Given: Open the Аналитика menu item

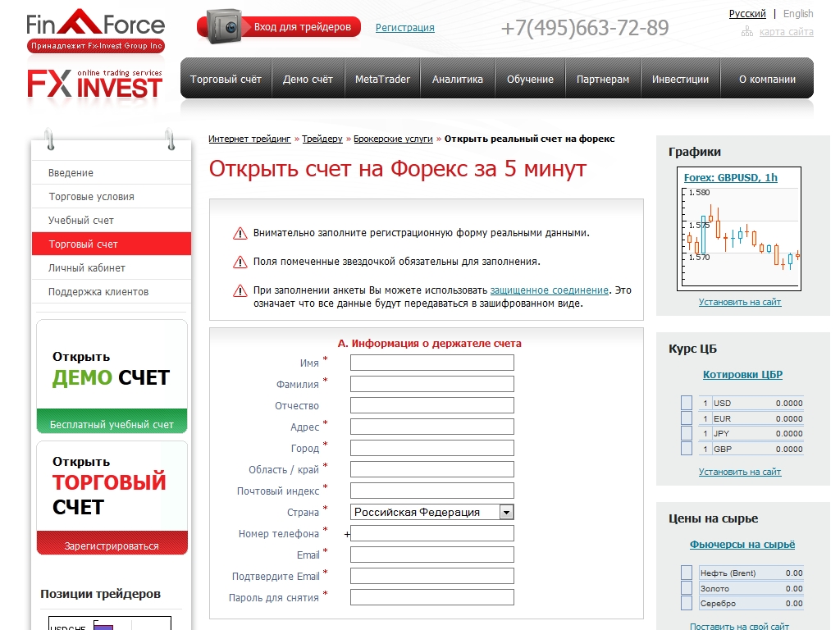Looking at the screenshot, I should click(457, 80).
